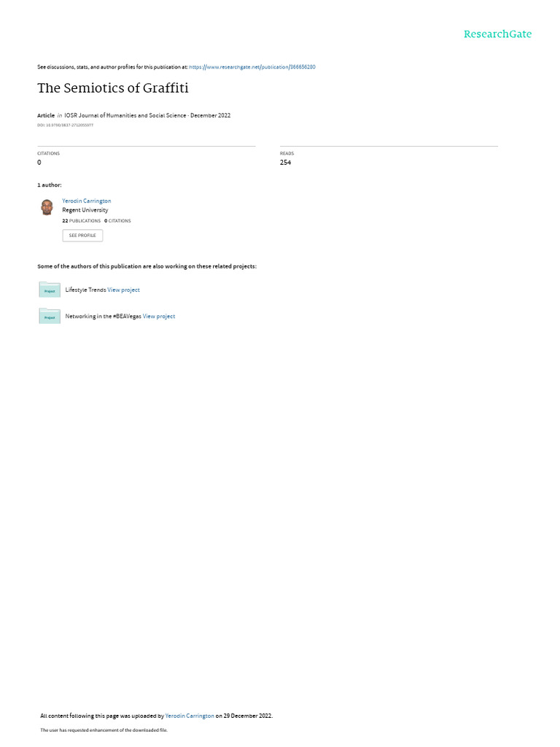Click the citations count showing 0

[39, 163]
